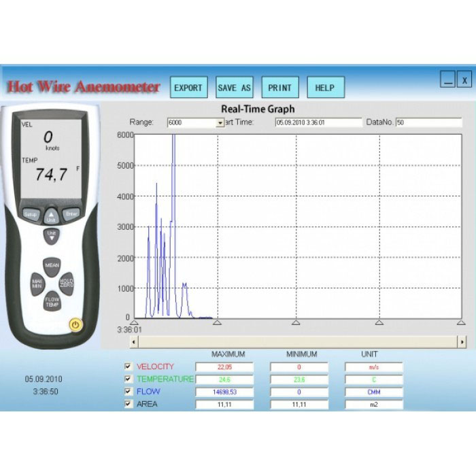This screenshot has height=476, width=476.
Task: Click the graph scrollbar right arrow
Action: 462,342
